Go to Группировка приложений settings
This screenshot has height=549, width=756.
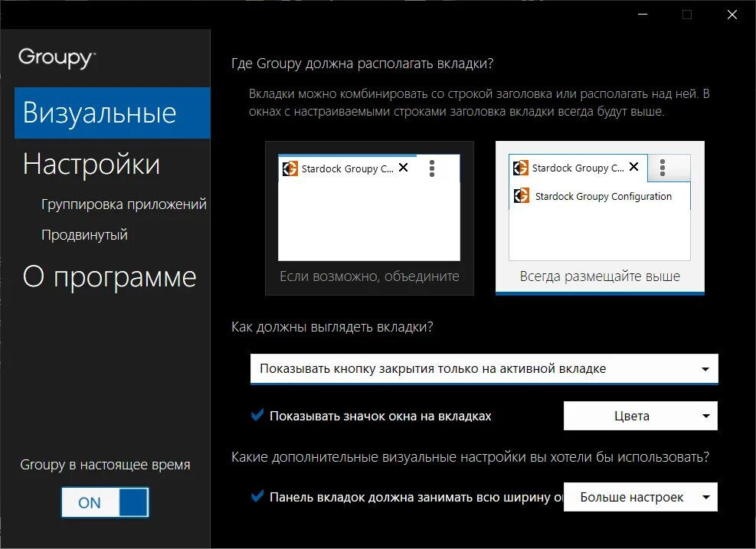click(x=124, y=204)
